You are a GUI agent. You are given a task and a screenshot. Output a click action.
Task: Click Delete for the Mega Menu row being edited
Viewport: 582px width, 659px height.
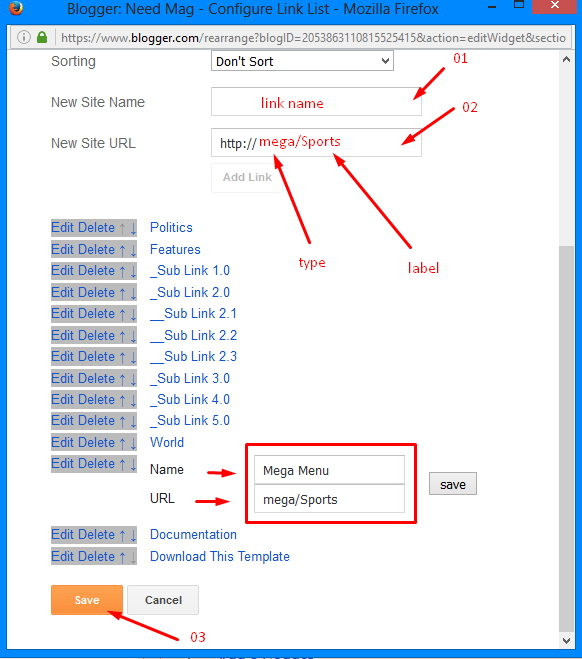coord(95,464)
